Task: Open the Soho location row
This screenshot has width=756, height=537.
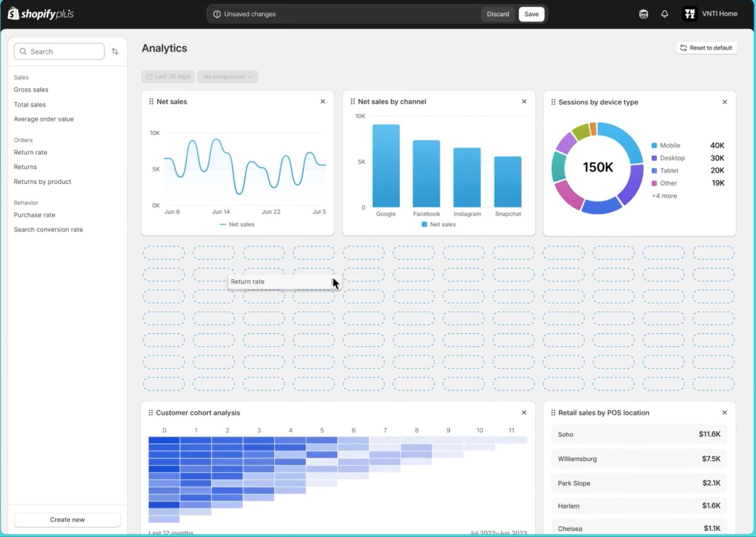Action: [x=639, y=434]
